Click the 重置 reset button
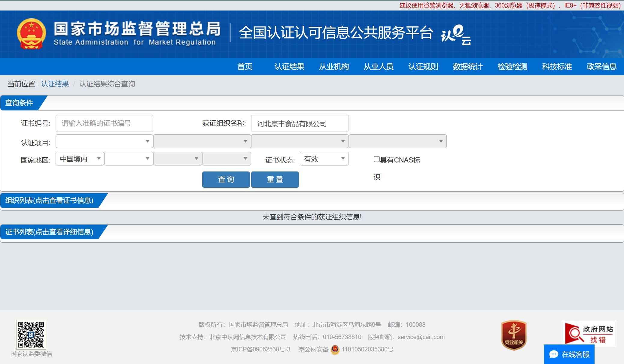Image resolution: width=624 pixels, height=364 pixels. [275, 180]
